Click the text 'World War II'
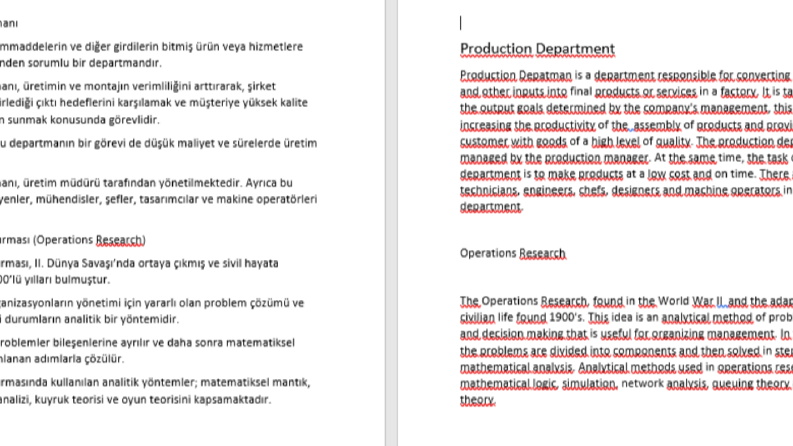 (692, 301)
